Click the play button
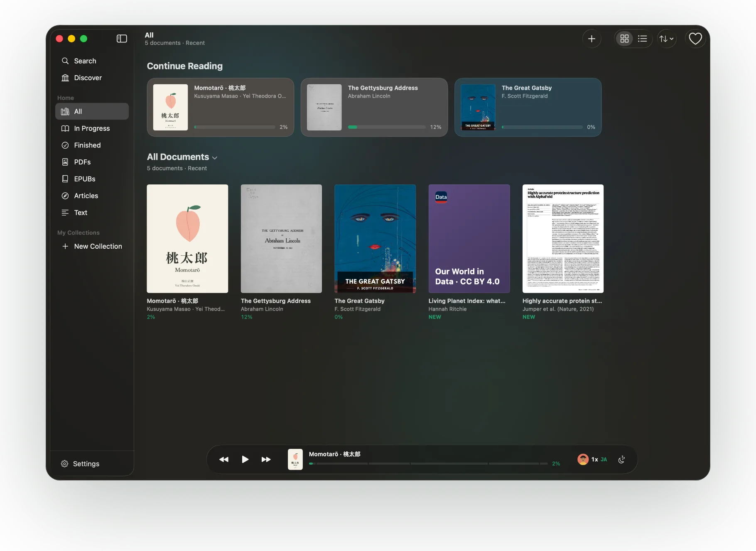 (x=245, y=459)
